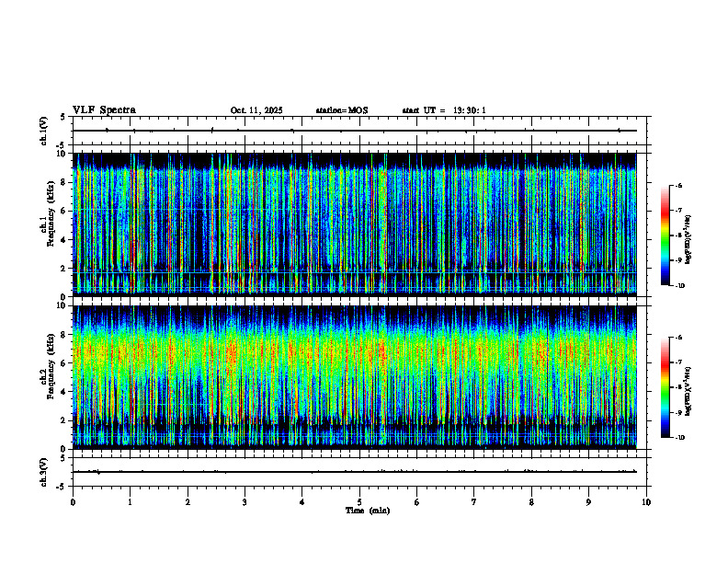728x563 pixels.
Task: Click the ch.1 spectrogram color bar
Action: point(665,236)
